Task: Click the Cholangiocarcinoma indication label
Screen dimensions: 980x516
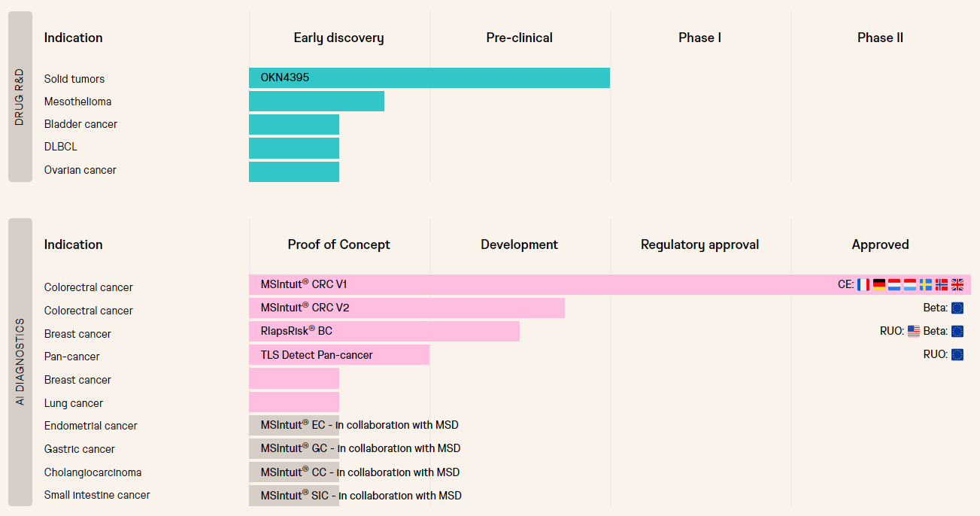Action: (93, 472)
